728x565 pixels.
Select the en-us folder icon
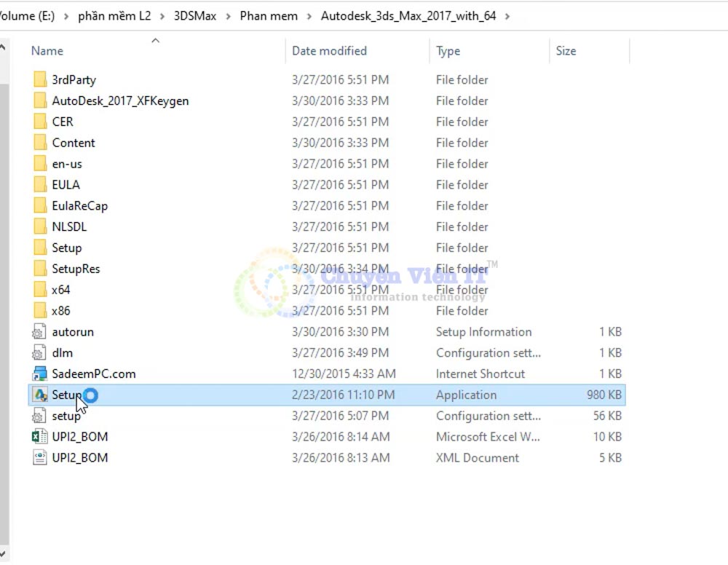[40, 163]
